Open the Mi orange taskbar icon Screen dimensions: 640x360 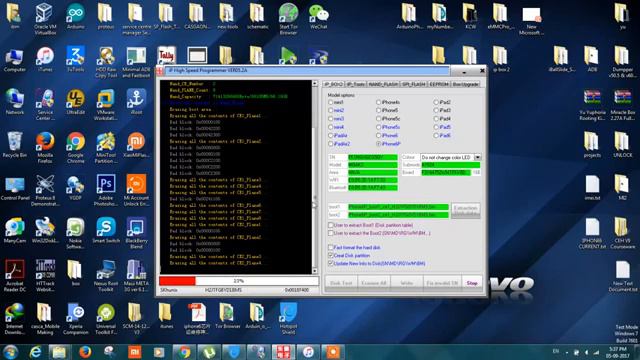tap(135, 352)
